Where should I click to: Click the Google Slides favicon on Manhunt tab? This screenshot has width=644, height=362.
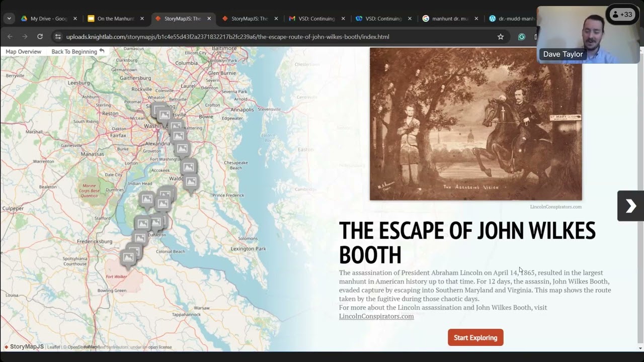[x=91, y=19]
